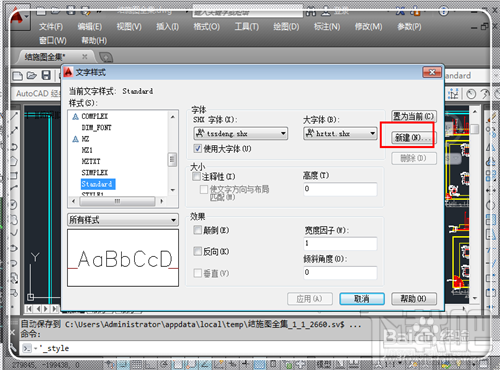Select the MZ style in list
Image resolution: width=500 pixels, height=370 pixels.
pyautogui.click(x=85, y=139)
